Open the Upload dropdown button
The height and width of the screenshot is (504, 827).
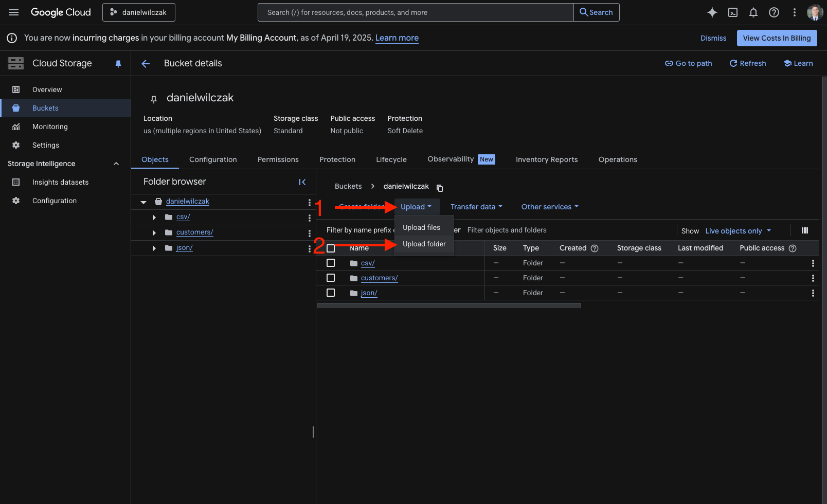[x=417, y=207]
